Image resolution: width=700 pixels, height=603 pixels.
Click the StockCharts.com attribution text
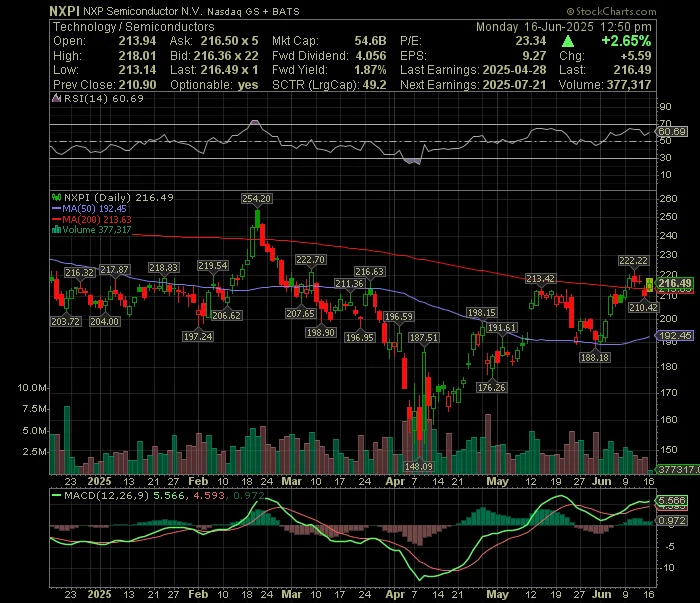(x=612, y=12)
